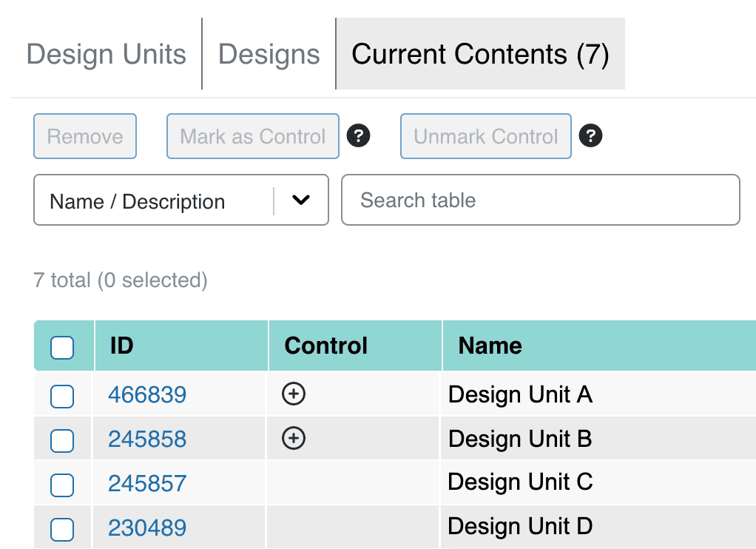Check the box for row 466839
Screen dimensions: 756x549
(x=62, y=396)
